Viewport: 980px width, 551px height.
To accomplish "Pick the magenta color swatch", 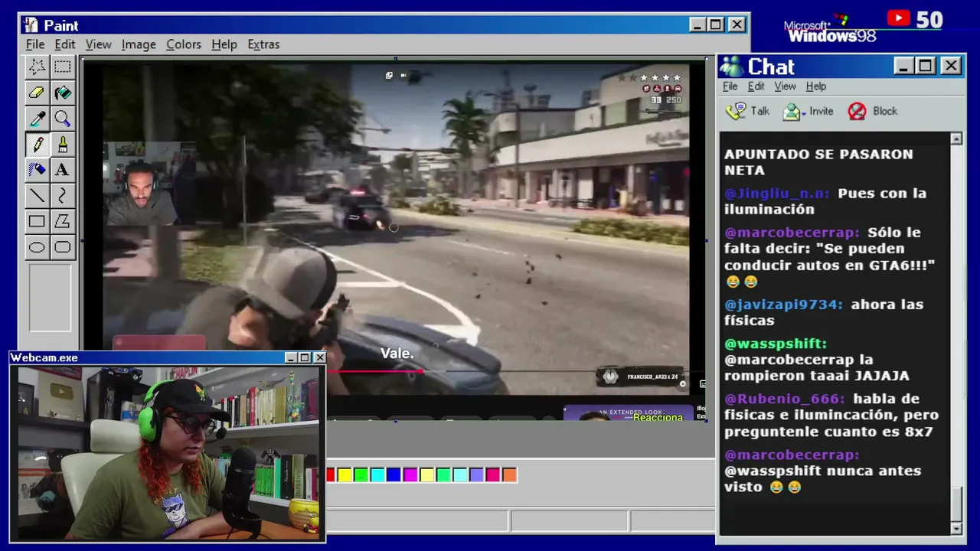I will pyautogui.click(x=410, y=475).
